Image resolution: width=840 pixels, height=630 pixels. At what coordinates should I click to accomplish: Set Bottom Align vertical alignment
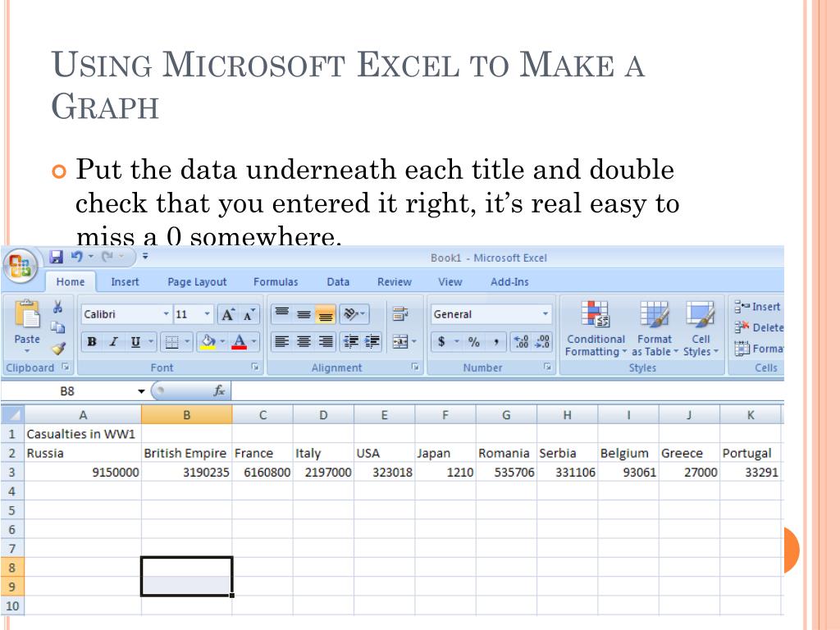pos(325,314)
